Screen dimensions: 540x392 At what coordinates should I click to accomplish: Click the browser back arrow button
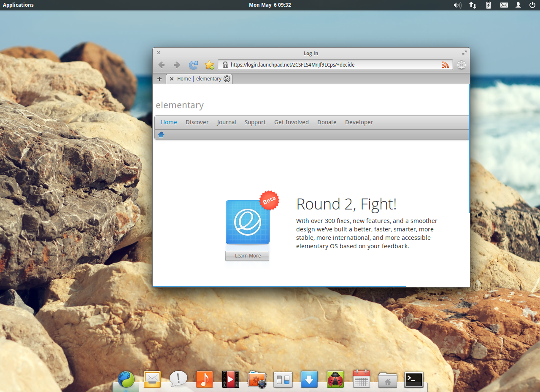[161, 65]
